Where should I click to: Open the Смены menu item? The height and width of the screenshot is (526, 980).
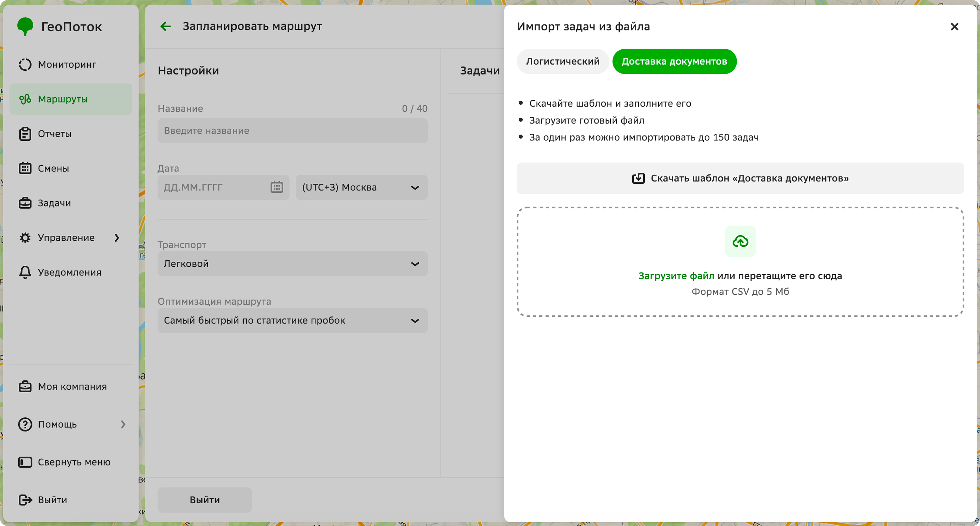tap(71, 168)
